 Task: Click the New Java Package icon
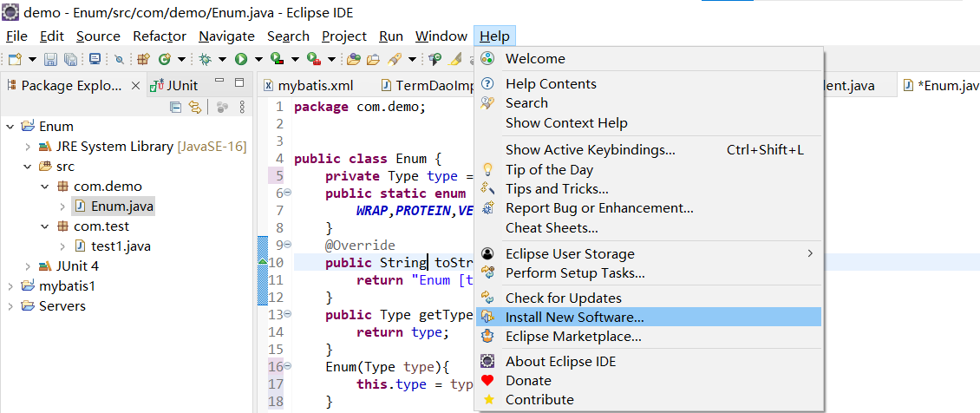144,59
